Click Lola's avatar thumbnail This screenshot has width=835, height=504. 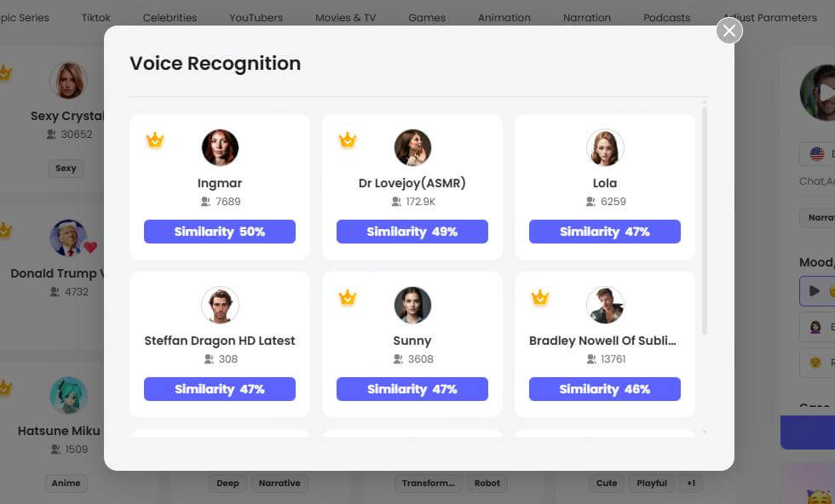(605, 147)
